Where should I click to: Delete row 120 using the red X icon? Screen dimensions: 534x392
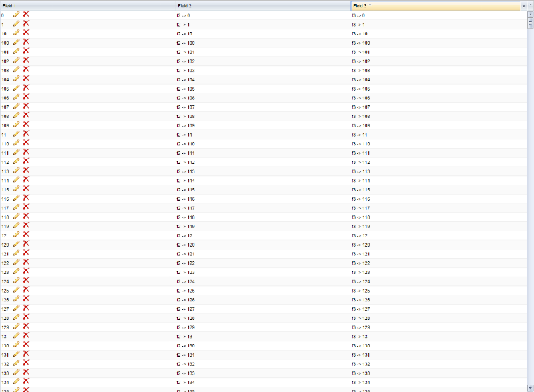(x=26, y=243)
